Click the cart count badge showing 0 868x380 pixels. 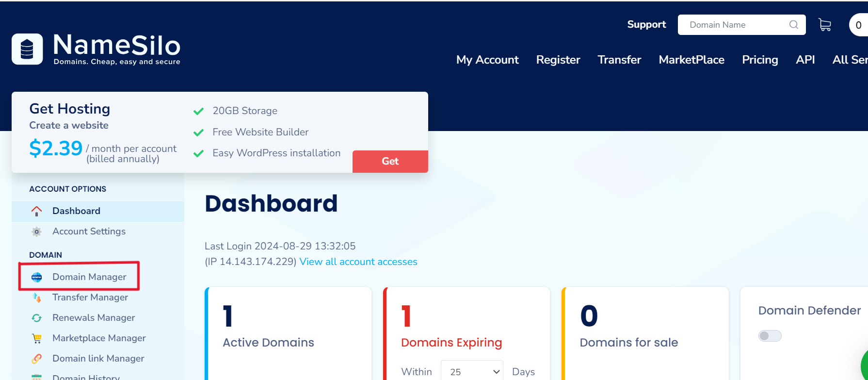tap(858, 25)
